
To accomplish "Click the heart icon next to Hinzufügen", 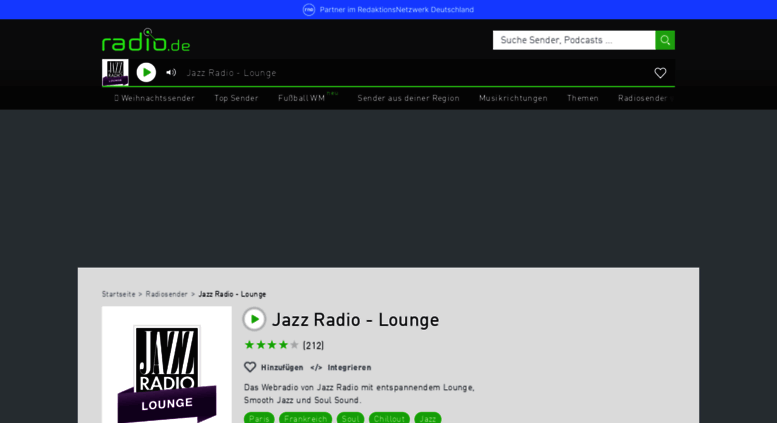I will coord(250,367).
